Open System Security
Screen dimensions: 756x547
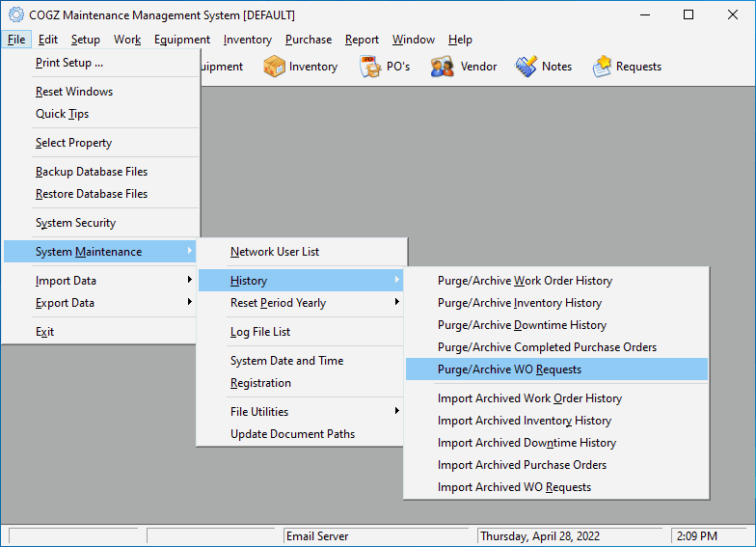coord(100,223)
